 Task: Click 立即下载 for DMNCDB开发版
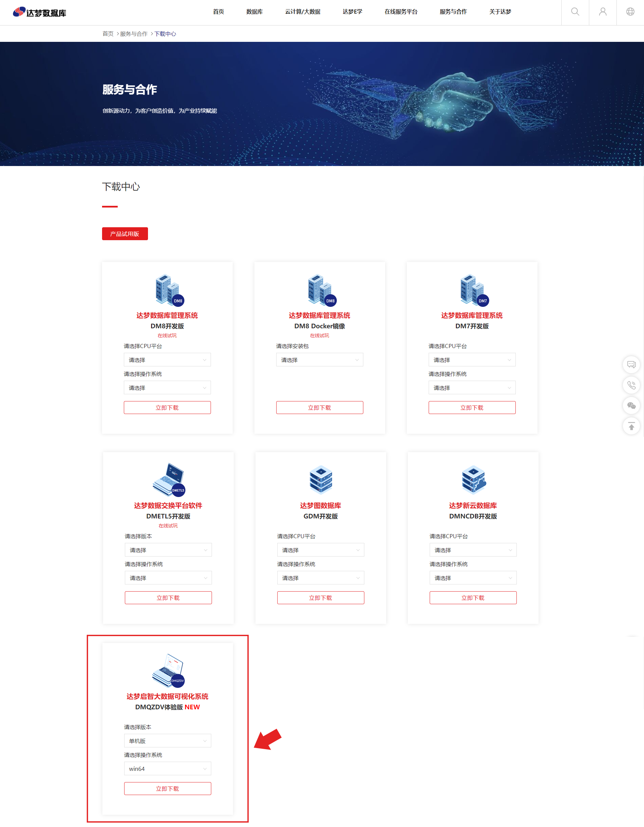click(x=473, y=597)
